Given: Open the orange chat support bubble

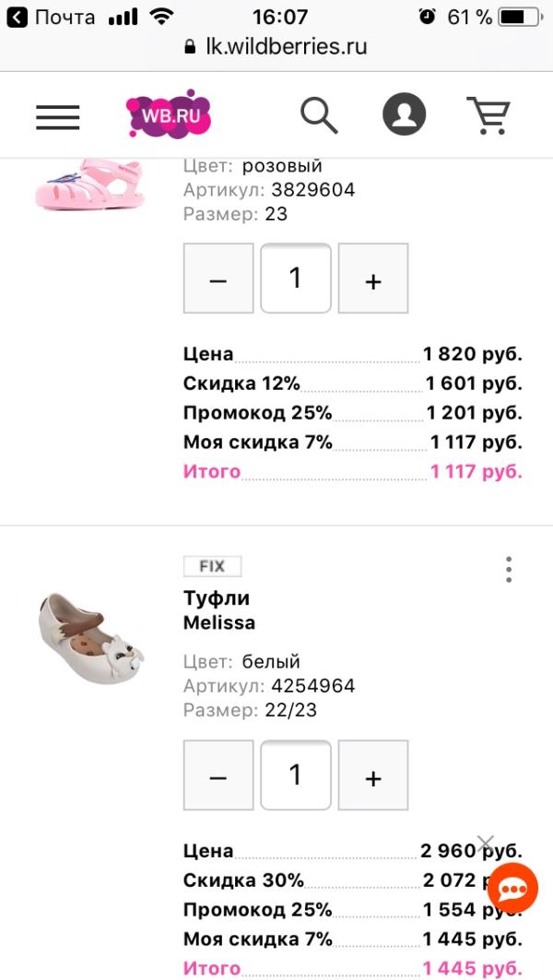Looking at the screenshot, I should coord(512,890).
